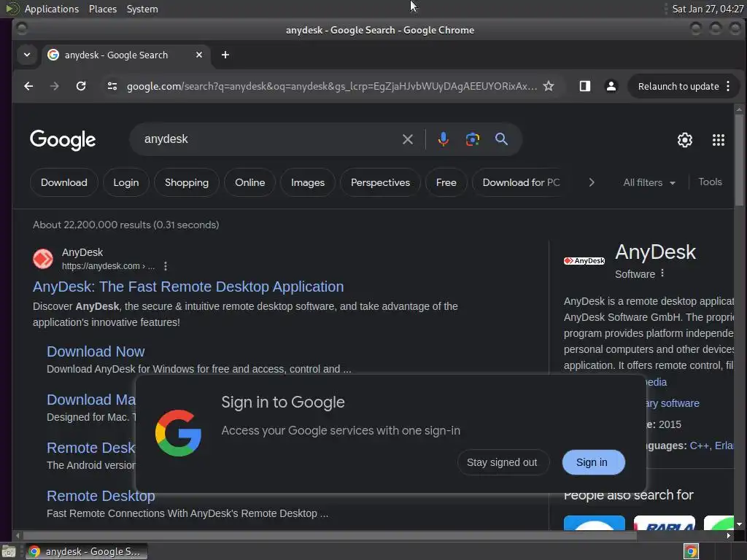Select the Images filter chip

pos(307,182)
